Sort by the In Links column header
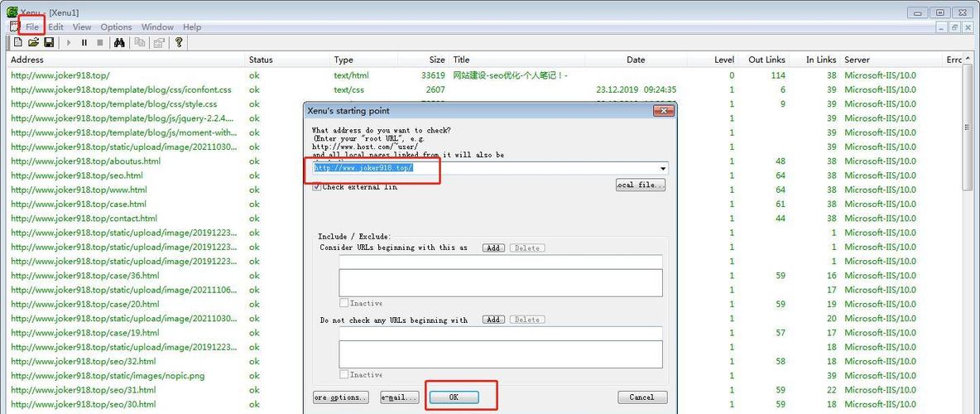 [814, 60]
